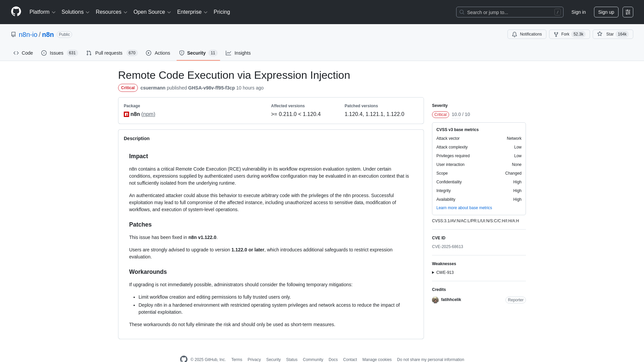Click the red npm package icon beside n8n
Viewport: 644px width, 362px height.
coord(126,114)
